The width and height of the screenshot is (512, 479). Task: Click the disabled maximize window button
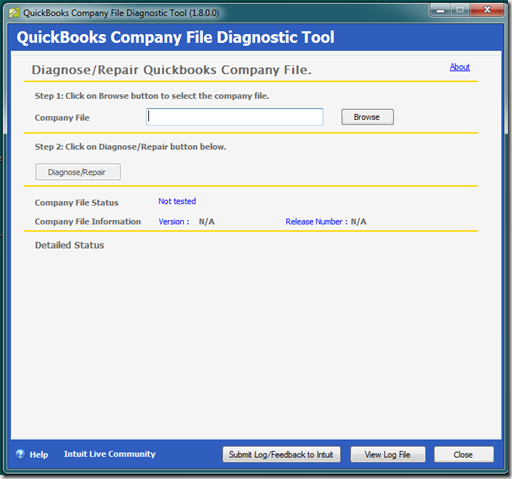coord(460,10)
